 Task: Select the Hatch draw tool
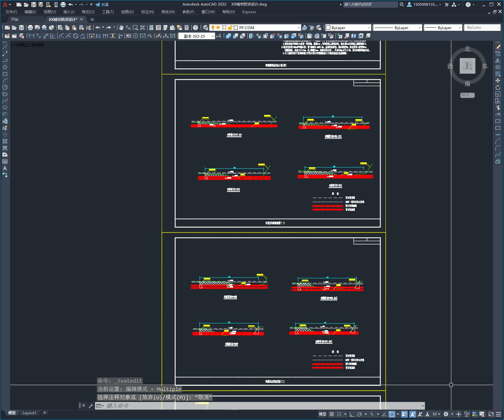click(5, 141)
